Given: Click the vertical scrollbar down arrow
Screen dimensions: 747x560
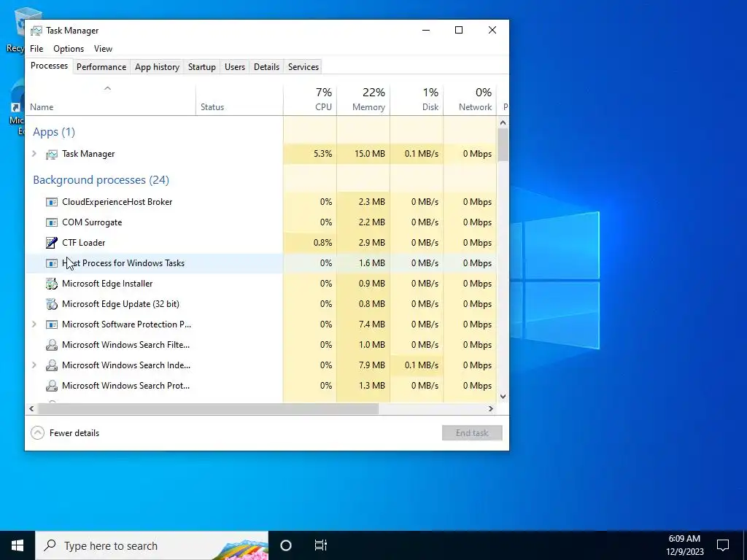Looking at the screenshot, I should 503,397.
